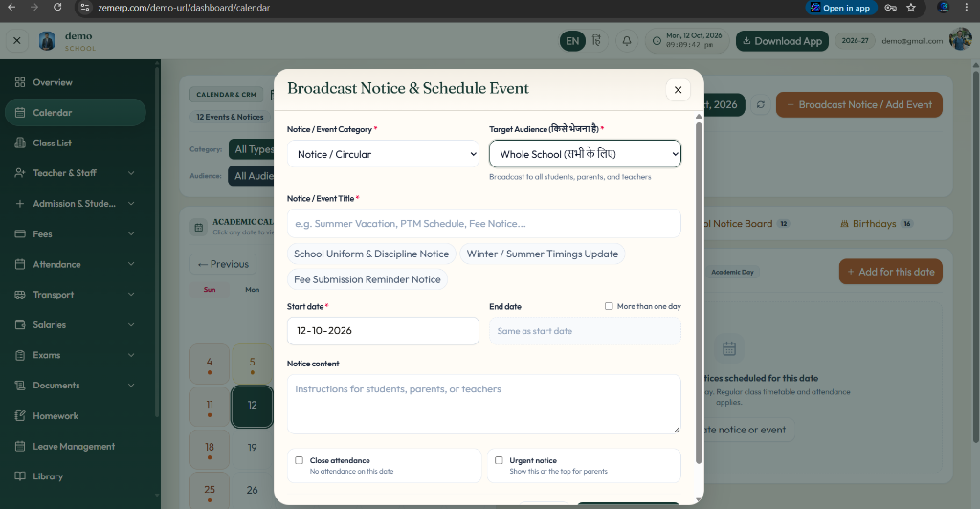Select date 18 on the calendar
The image size is (980, 509).
[210, 449]
